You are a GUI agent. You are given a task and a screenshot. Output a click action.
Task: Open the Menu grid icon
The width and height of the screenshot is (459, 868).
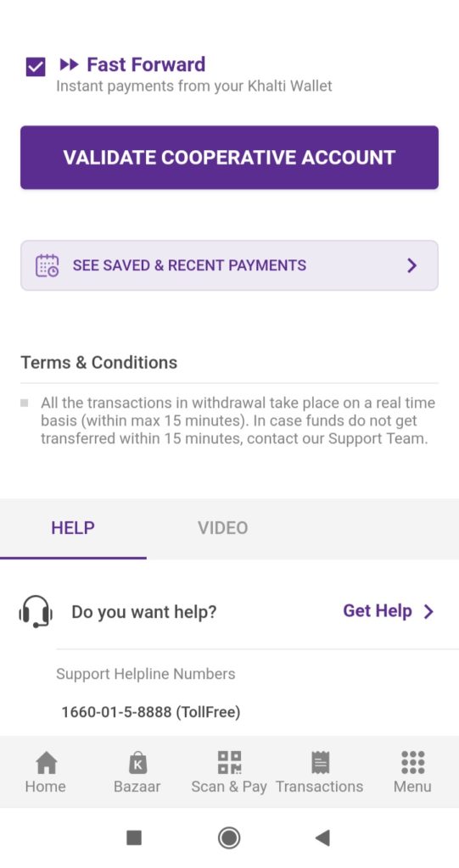[412, 762]
